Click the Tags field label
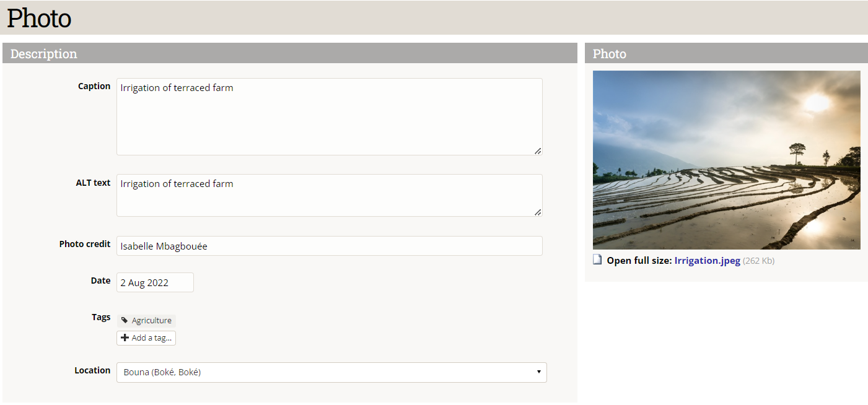This screenshot has width=868, height=405. click(x=101, y=317)
